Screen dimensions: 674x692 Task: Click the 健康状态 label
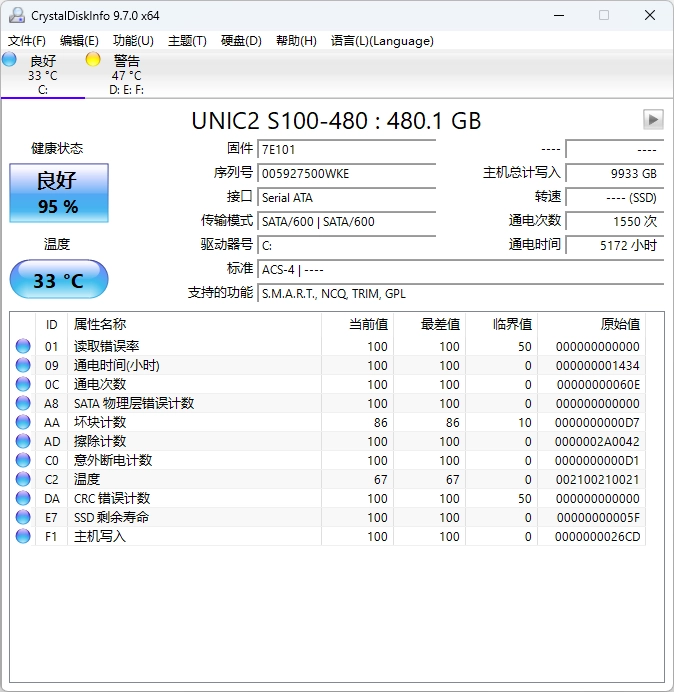pos(57,148)
